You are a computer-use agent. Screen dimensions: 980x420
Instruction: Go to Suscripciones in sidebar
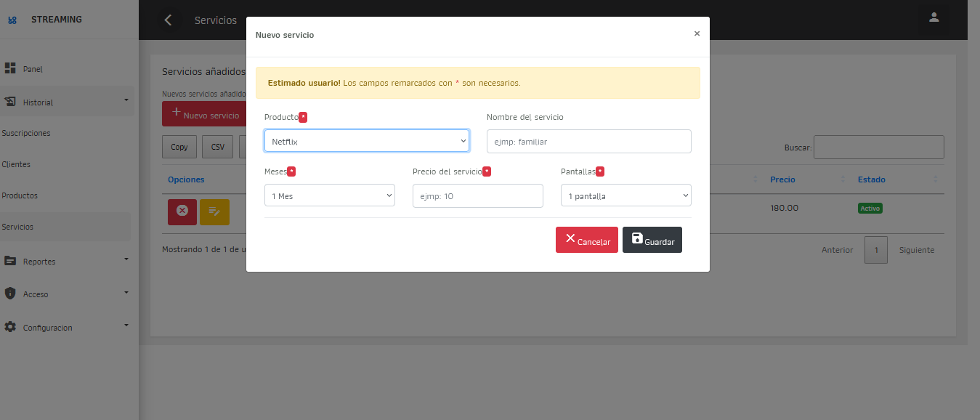tap(26, 133)
